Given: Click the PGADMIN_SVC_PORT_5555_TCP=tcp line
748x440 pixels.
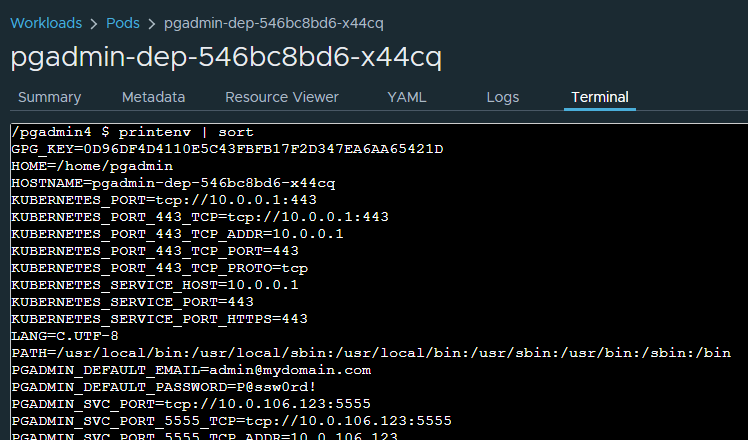Looking at the screenshot, I should tap(231, 421).
